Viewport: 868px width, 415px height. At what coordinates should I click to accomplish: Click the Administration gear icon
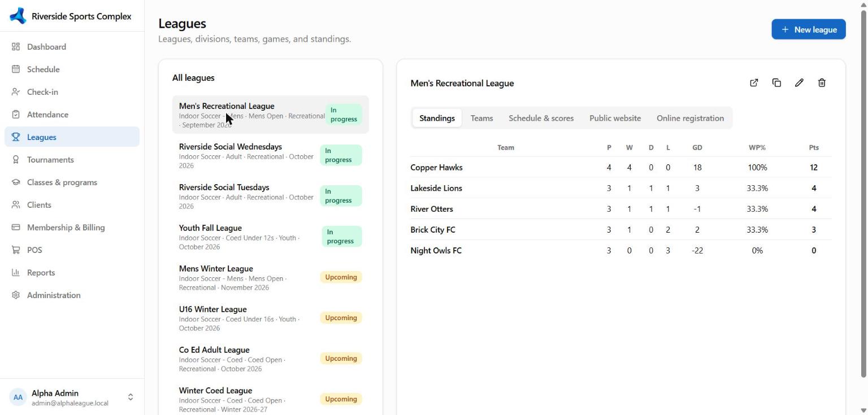(x=16, y=295)
